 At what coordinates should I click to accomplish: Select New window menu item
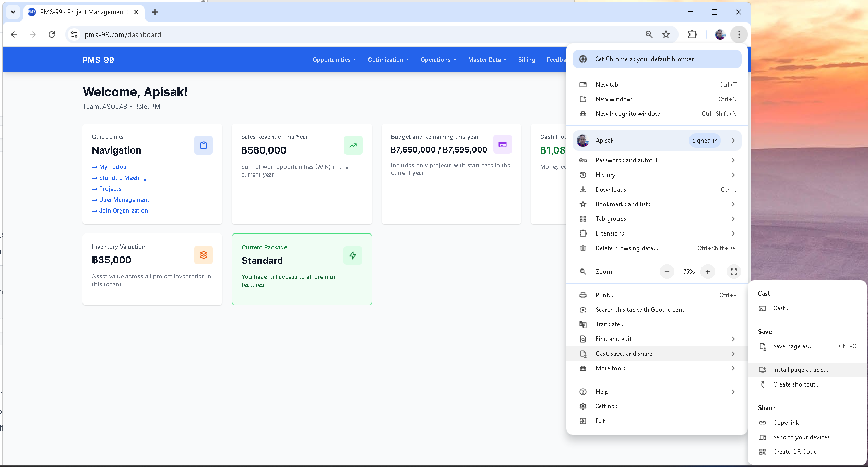(x=657, y=99)
